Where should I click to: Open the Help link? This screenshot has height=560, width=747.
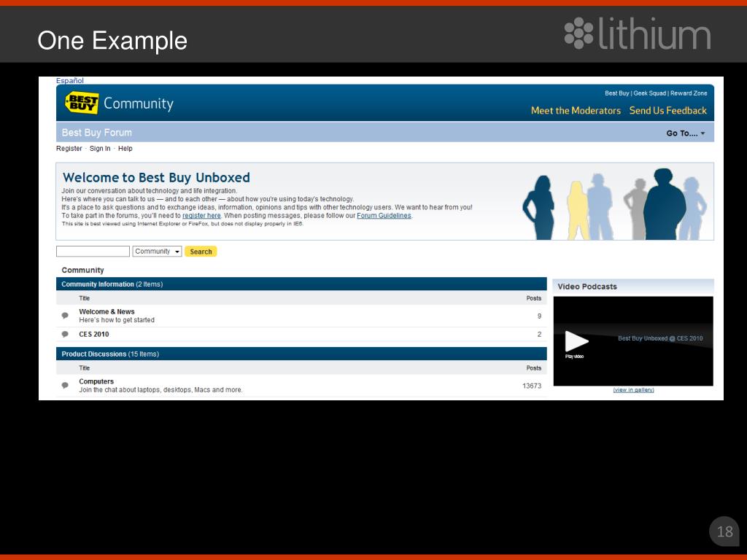125,149
